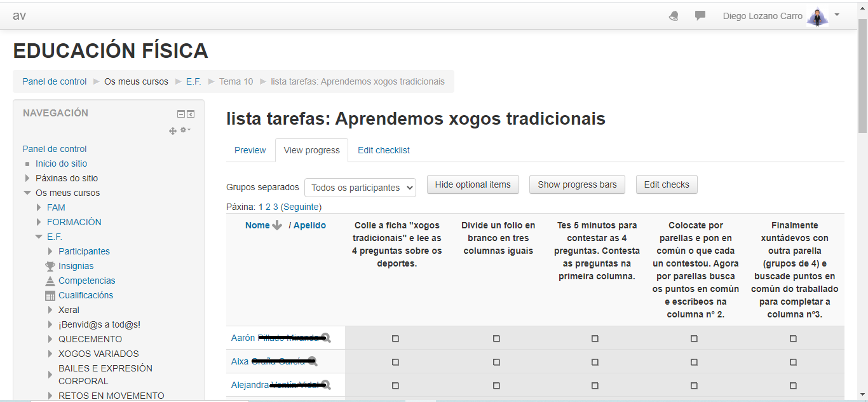Image resolution: width=868 pixels, height=402 pixels.
Task: Go to the Seguinte page link
Action: [x=301, y=207]
